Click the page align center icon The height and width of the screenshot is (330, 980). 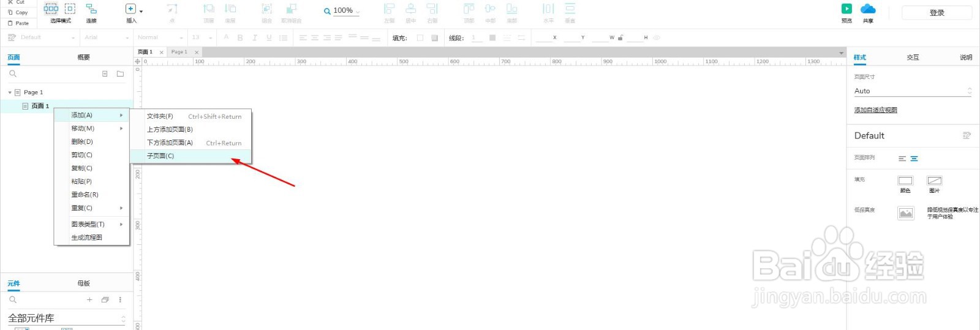[914, 159]
